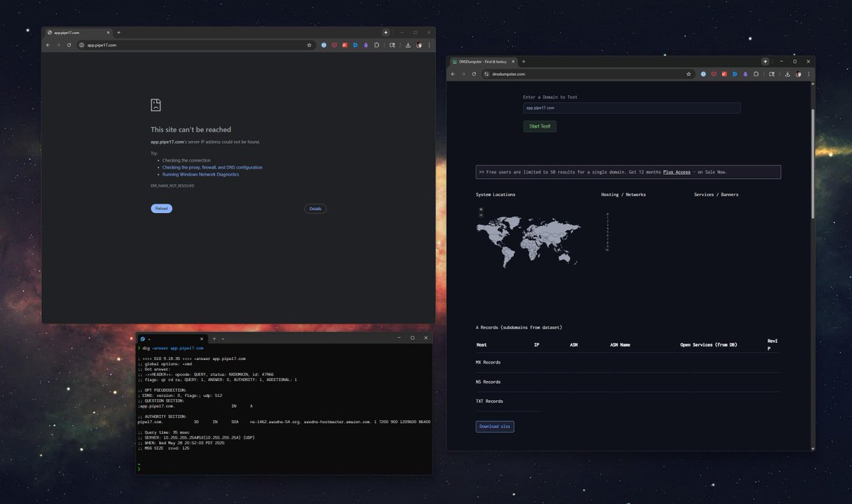Click the world map under System Locations
This screenshot has height=504, width=852.
click(x=528, y=241)
